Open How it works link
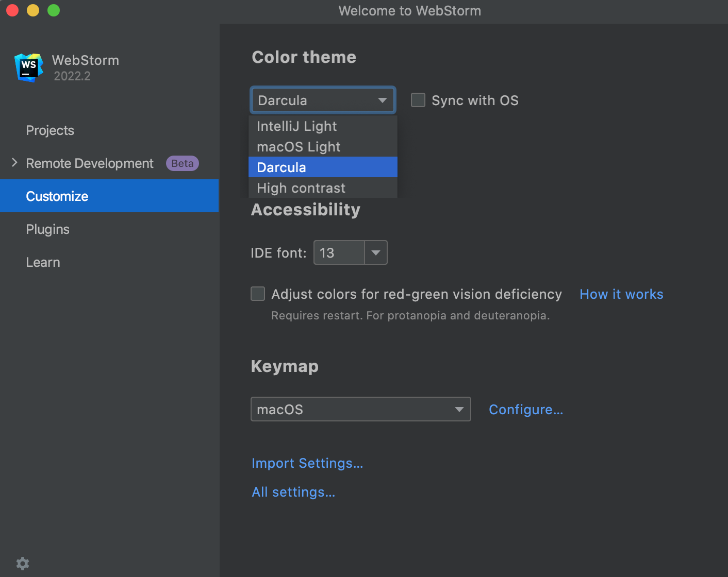Viewport: 728px width, 577px height. click(621, 294)
